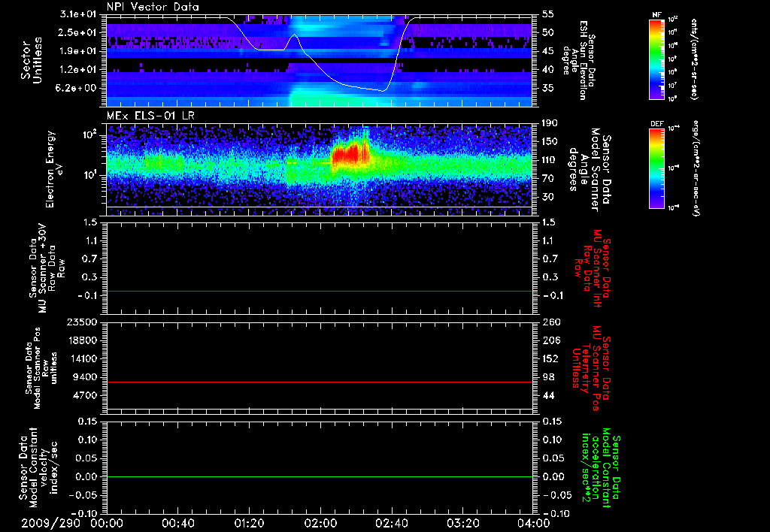Click the '50' sun elevation tick label
Image resolution: width=770 pixels, height=532 pixels.
pos(548,33)
